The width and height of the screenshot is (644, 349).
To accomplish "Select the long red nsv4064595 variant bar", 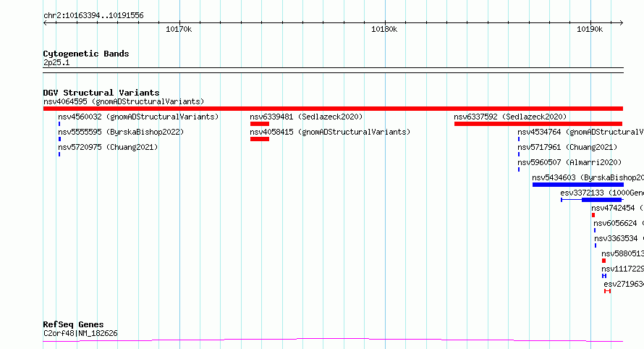I will click(333, 109).
